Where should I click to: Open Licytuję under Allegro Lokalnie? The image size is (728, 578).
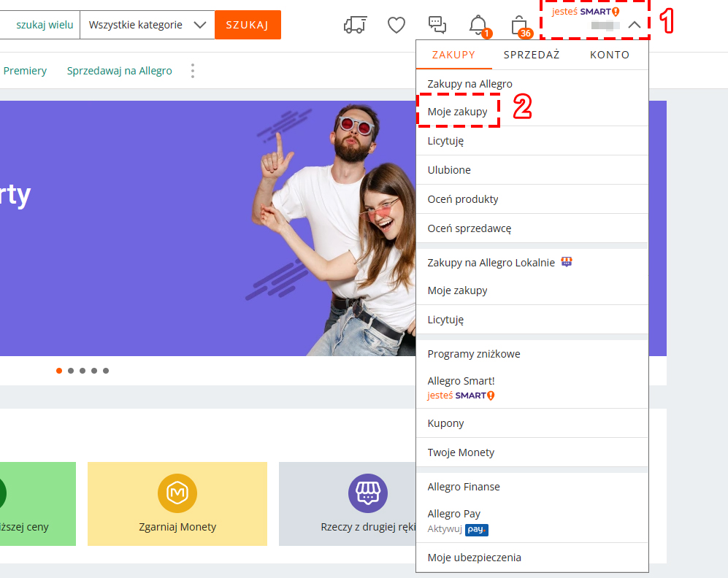coord(532,320)
